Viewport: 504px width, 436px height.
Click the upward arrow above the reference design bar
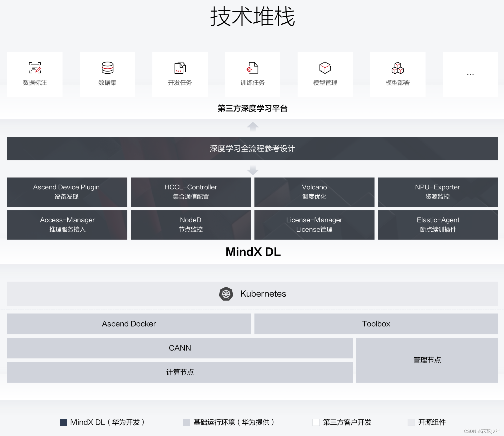tap(253, 127)
